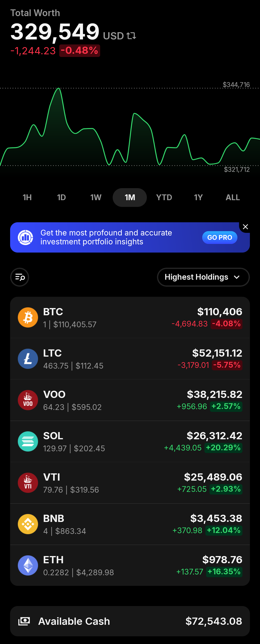Dismiss the pro insights banner
This screenshot has width=260, height=644.
245,227
